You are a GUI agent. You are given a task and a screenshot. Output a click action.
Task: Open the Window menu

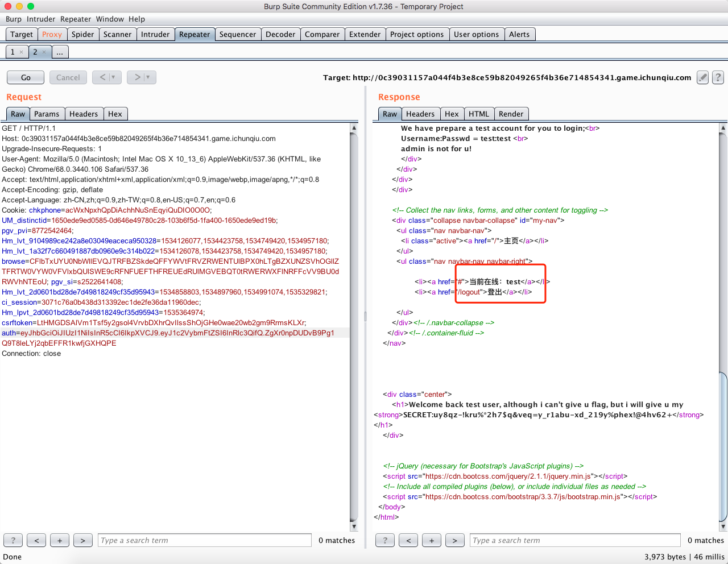[110, 19]
